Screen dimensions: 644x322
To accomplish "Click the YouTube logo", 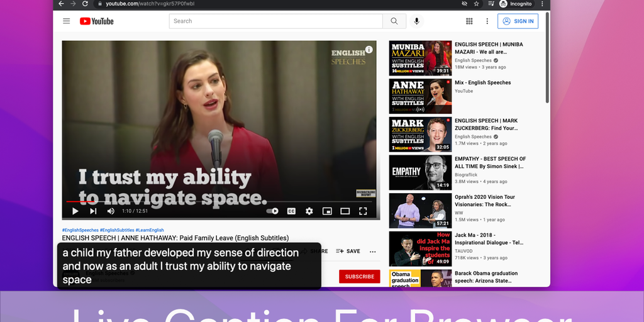I will [x=97, y=21].
